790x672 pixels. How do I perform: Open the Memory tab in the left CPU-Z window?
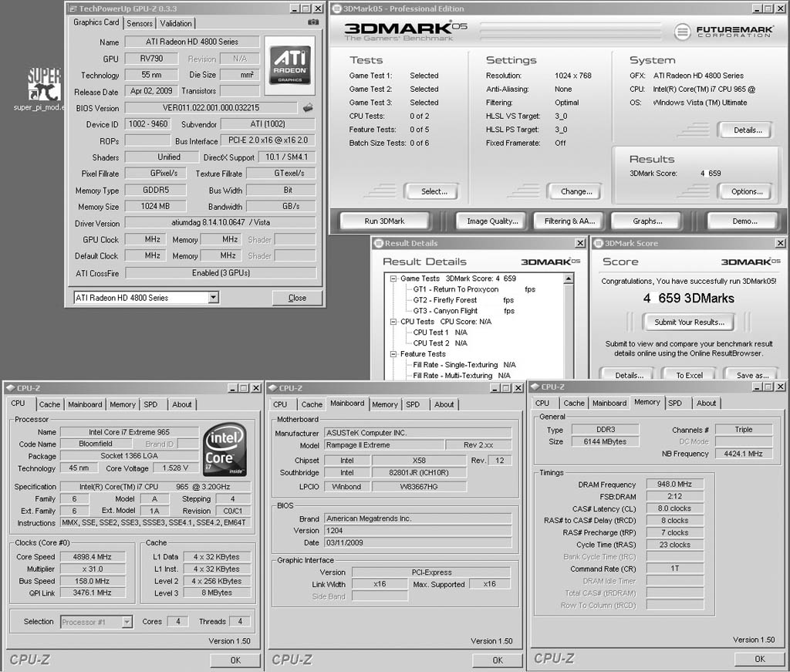pyautogui.click(x=123, y=404)
